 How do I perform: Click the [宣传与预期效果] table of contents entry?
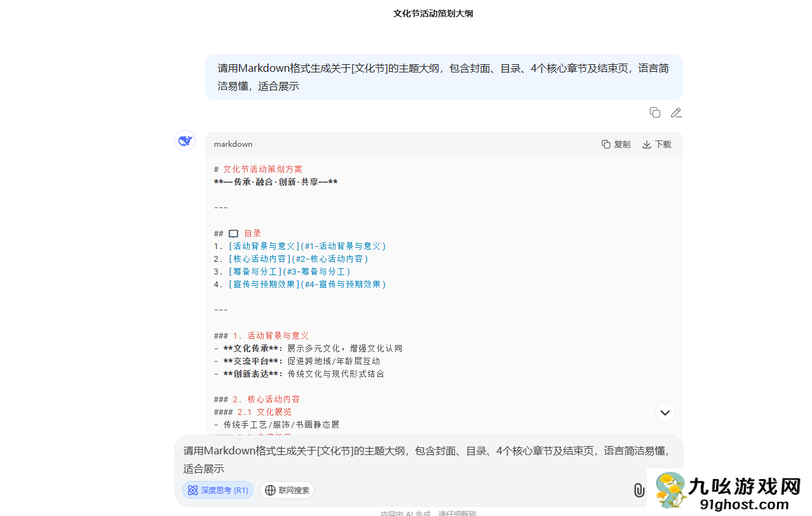coord(263,284)
